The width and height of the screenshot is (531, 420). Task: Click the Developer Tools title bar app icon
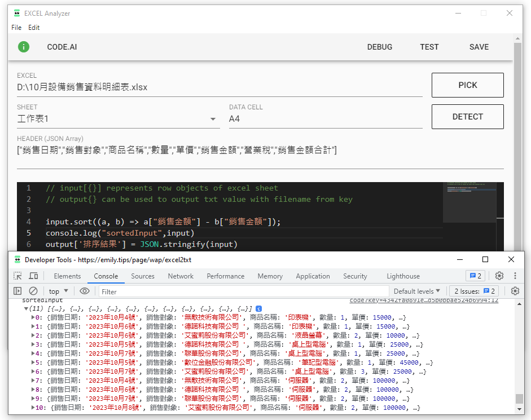tap(17, 259)
